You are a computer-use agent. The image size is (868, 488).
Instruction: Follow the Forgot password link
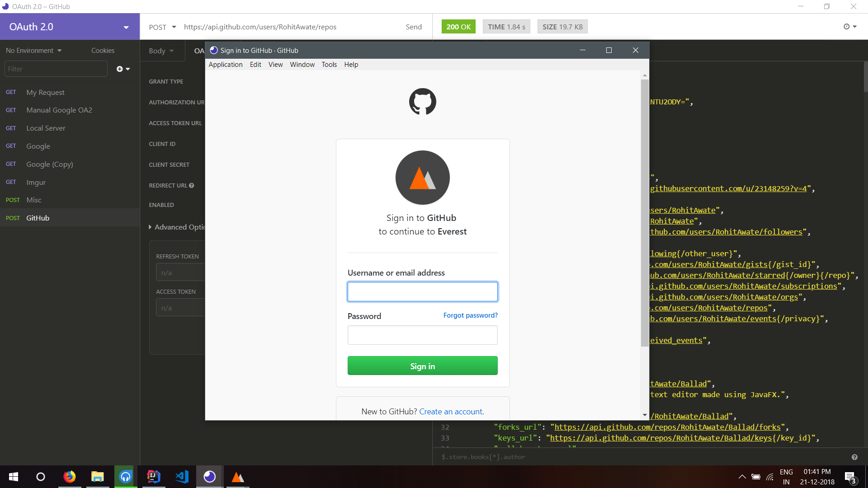point(470,315)
